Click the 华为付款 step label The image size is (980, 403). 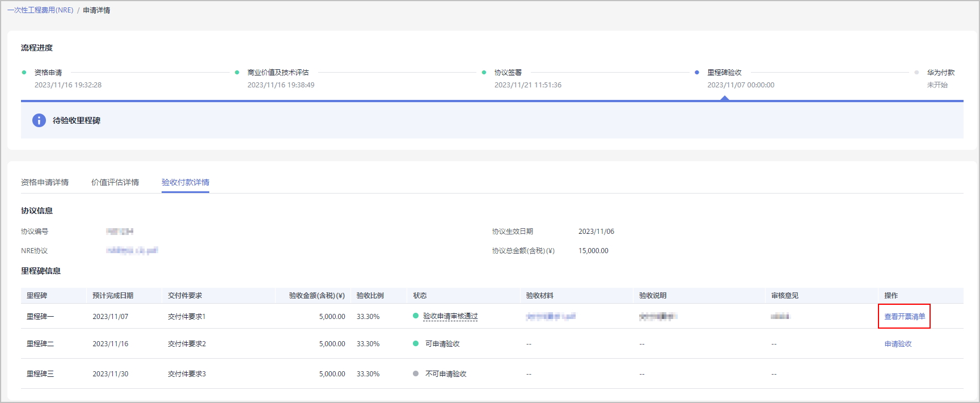941,73
